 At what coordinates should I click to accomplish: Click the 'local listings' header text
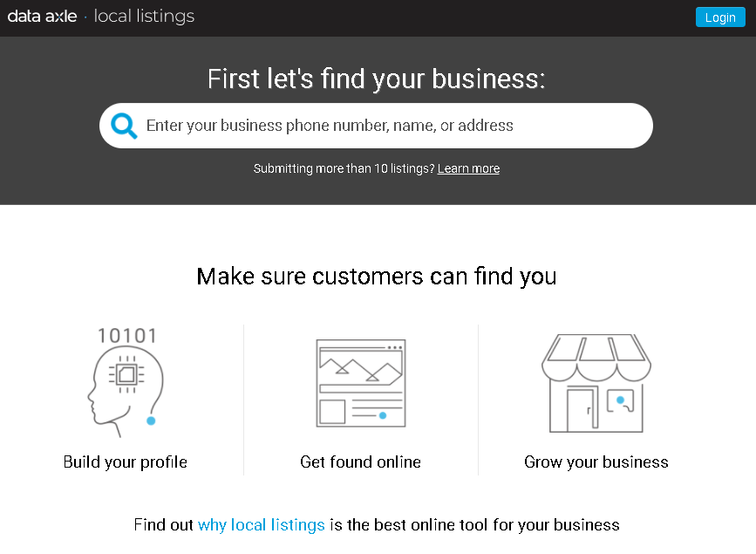click(144, 17)
